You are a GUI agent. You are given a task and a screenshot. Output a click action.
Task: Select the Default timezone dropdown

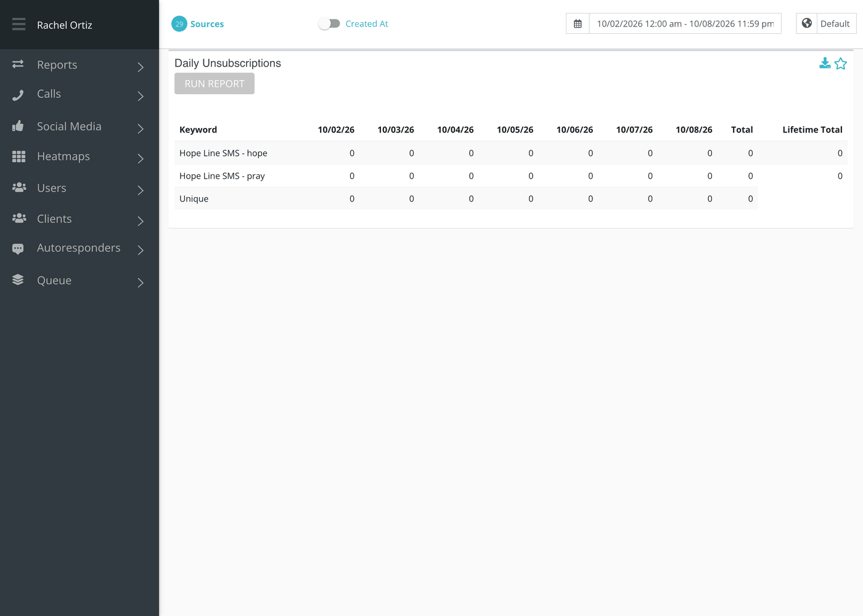point(835,23)
